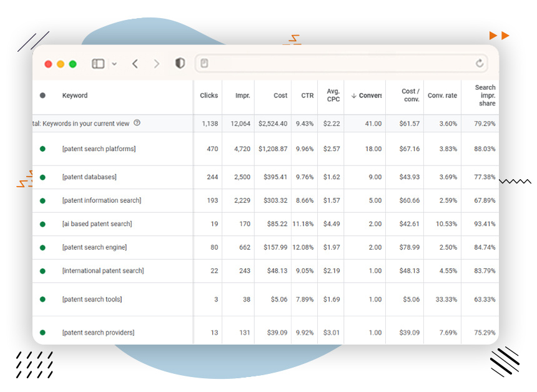This screenshot has width=537, height=392.
Task: Open the help tooltip beside 'Keywords in your current view'
Action: [137, 124]
